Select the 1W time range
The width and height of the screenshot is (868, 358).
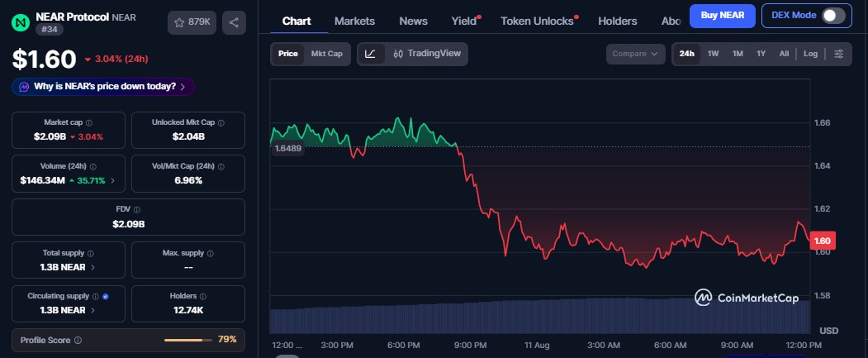point(713,54)
